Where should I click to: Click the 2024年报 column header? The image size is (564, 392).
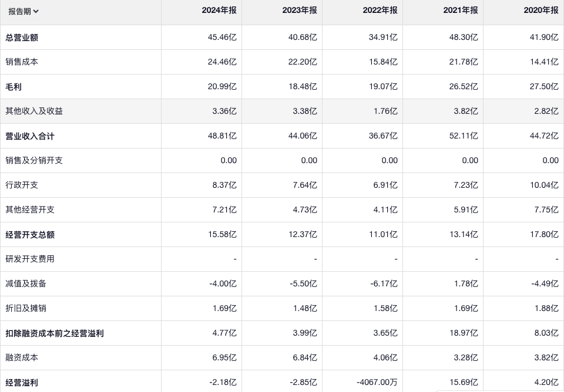pos(219,11)
